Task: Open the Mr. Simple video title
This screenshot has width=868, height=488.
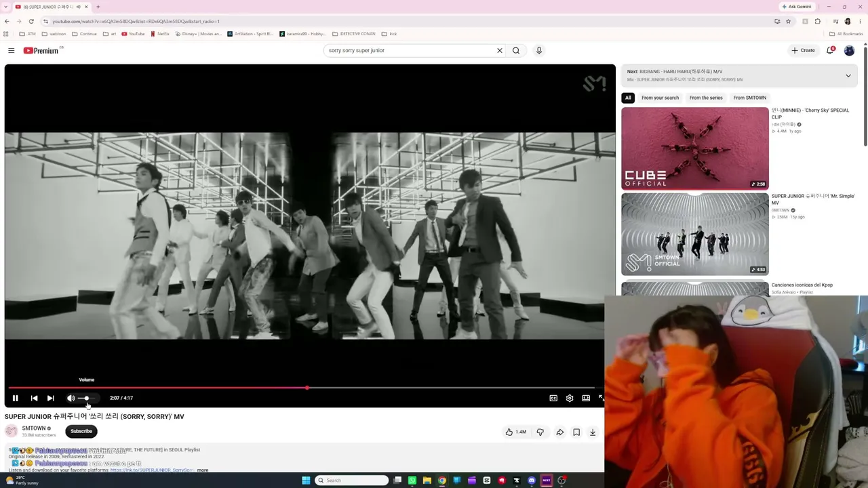Action: point(812,199)
